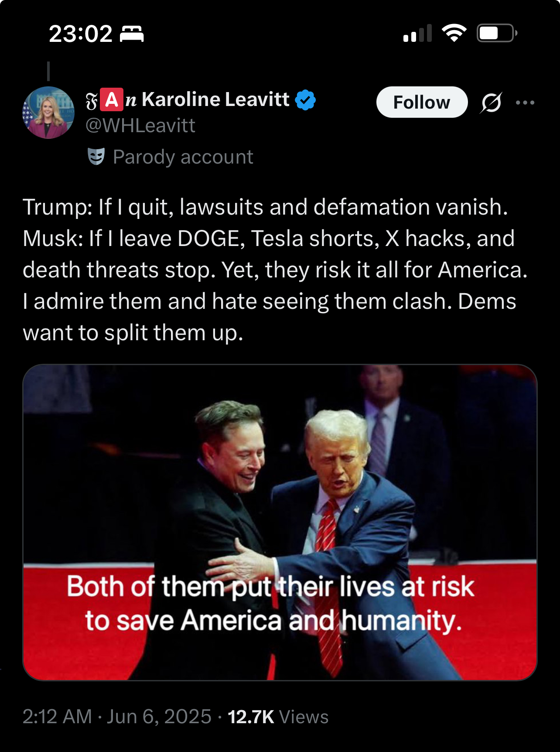Tap the Grok slash-circle icon
Image resolution: width=560 pixels, height=752 pixels.
click(491, 103)
